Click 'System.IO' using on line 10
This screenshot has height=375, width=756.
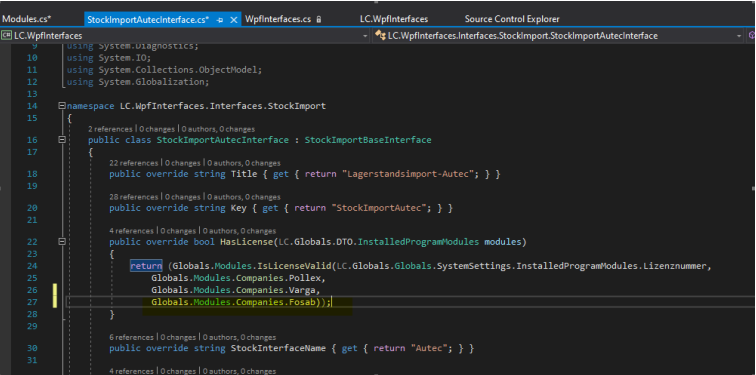coord(122,58)
